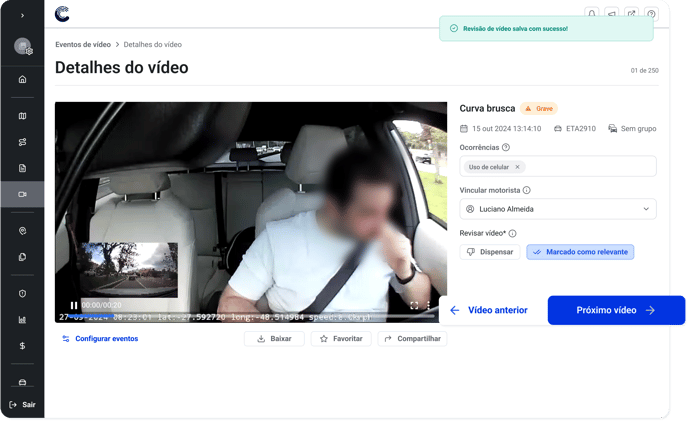Expand the collapsed sidebar with the chevron
Screen dimensions: 688x421
(x=22, y=16)
